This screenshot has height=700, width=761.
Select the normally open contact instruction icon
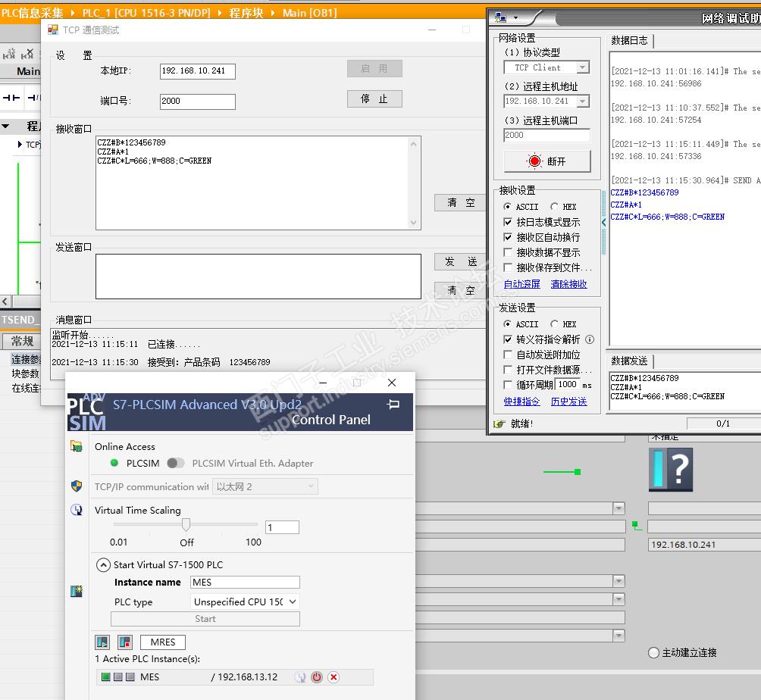coord(11,98)
